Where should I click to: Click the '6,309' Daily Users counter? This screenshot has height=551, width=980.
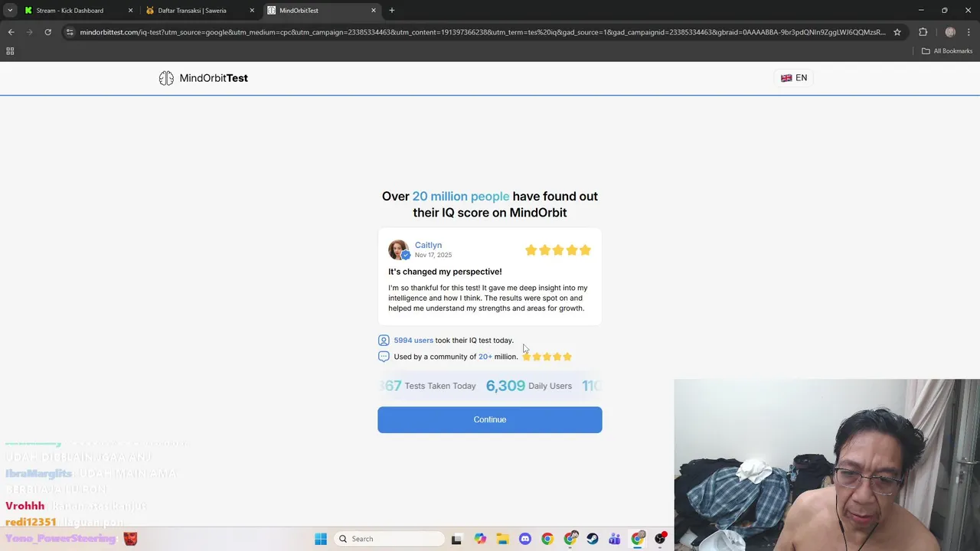click(x=505, y=386)
